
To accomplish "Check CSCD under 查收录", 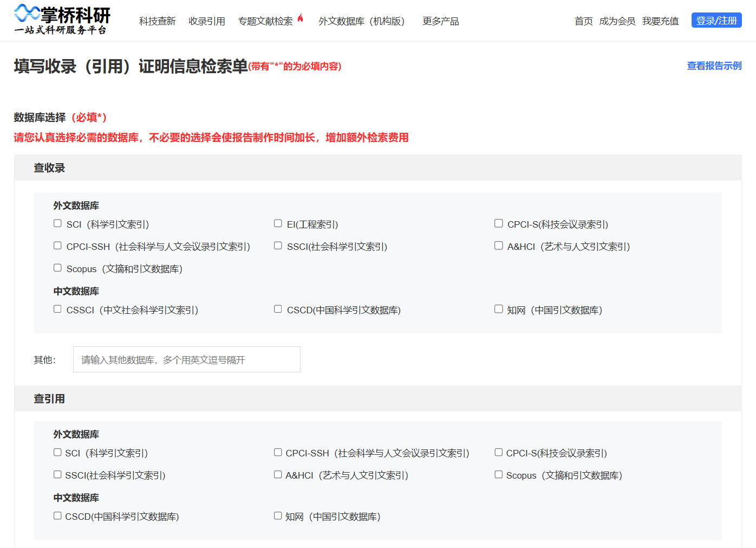I will click(278, 309).
